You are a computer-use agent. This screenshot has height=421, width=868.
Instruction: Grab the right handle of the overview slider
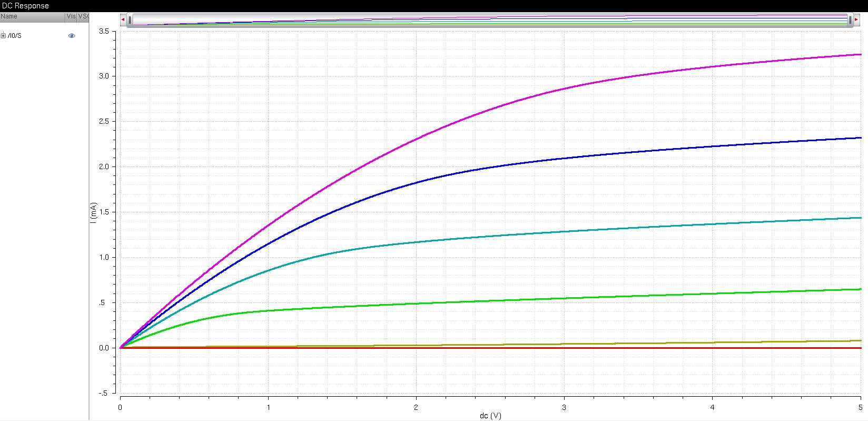850,20
